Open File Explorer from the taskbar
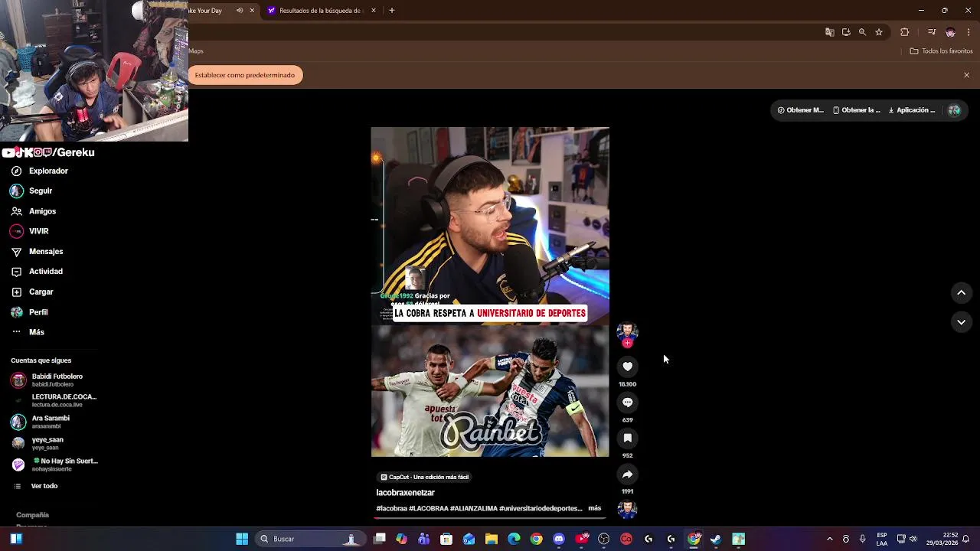 pos(492,539)
